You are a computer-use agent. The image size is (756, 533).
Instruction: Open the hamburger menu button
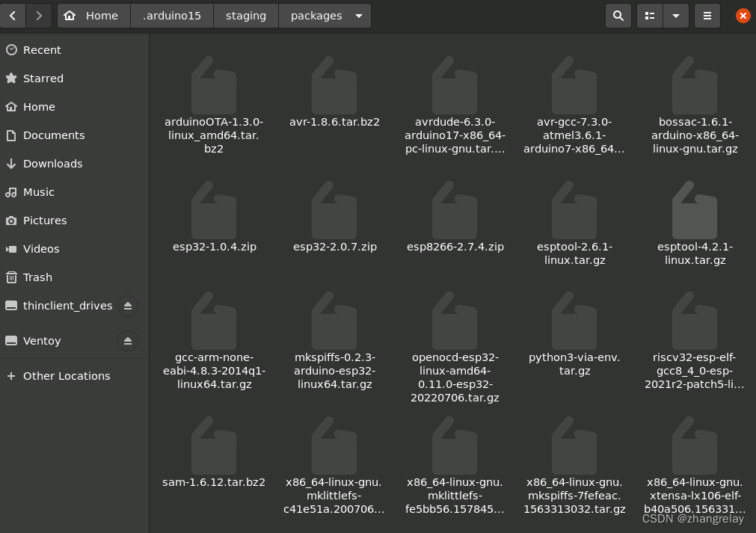coord(707,16)
